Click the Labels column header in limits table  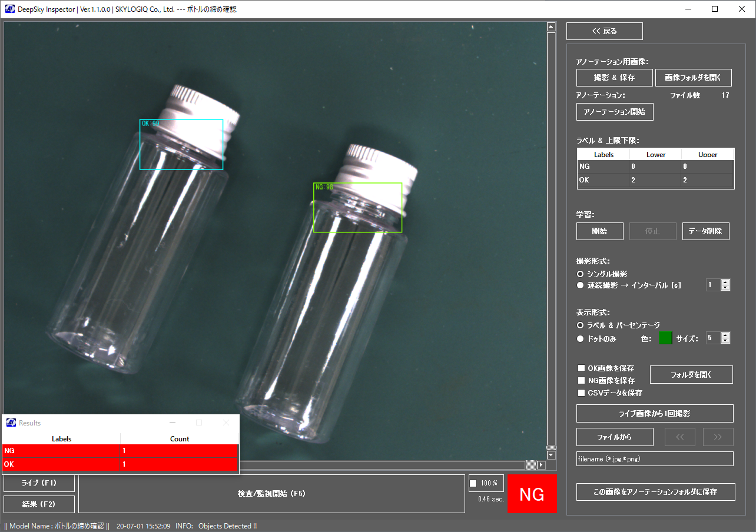click(604, 154)
